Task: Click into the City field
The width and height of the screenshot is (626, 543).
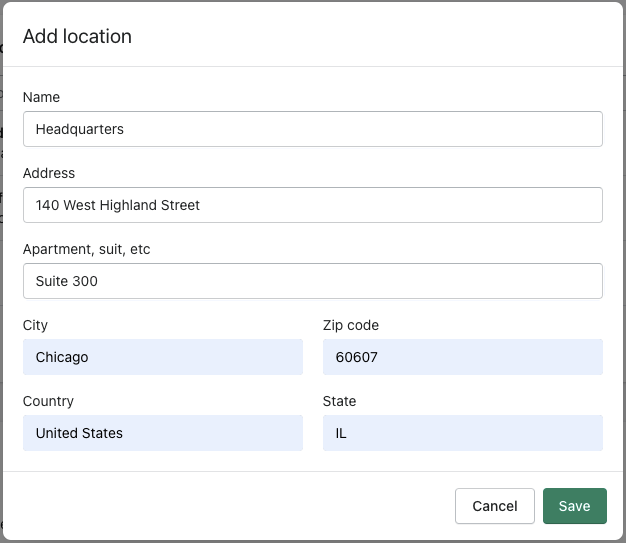Action: click(162, 357)
